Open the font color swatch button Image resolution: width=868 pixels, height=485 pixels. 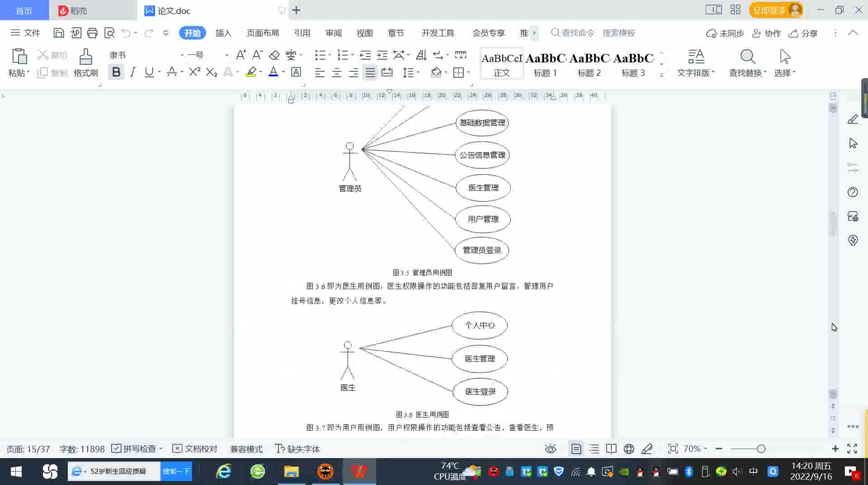[273, 72]
